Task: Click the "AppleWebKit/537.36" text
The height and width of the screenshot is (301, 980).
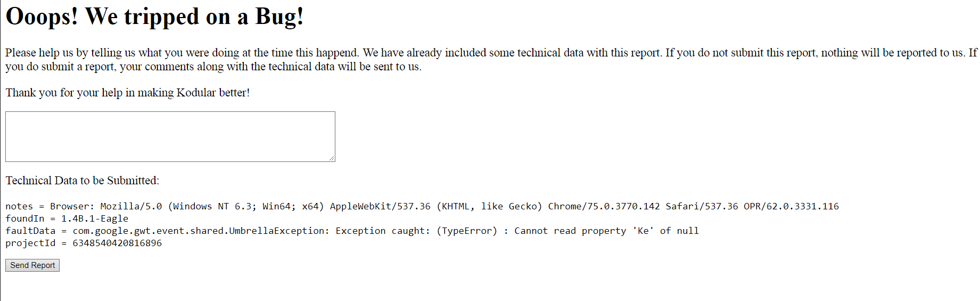Action: [x=380, y=206]
